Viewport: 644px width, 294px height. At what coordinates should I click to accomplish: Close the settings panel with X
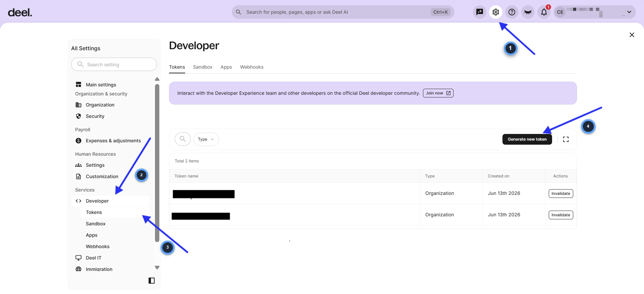point(632,35)
